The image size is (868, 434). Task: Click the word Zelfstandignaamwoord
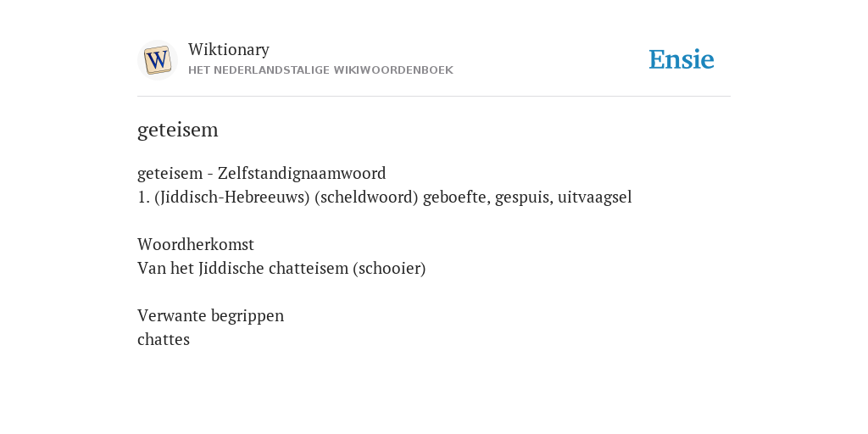click(302, 173)
